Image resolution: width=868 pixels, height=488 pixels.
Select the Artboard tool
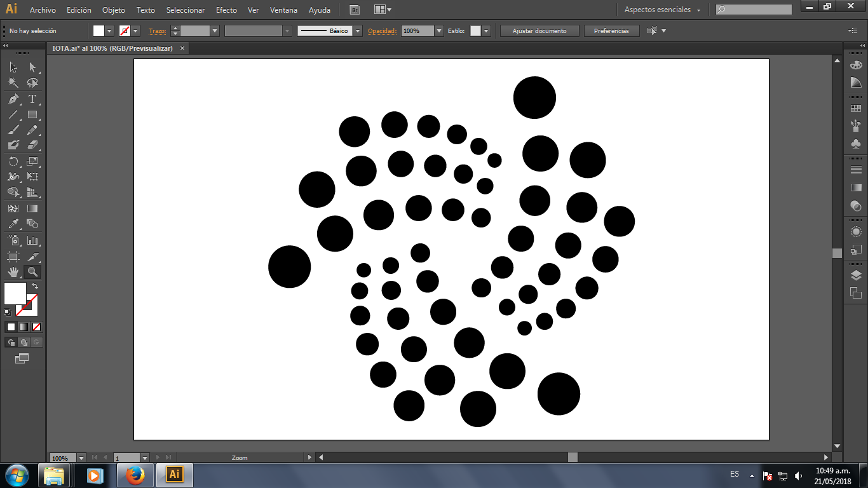pos(13,257)
